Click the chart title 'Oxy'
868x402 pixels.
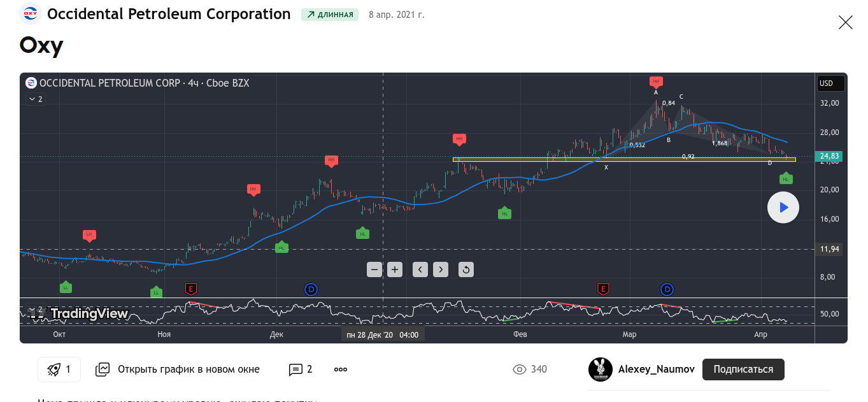[41, 45]
